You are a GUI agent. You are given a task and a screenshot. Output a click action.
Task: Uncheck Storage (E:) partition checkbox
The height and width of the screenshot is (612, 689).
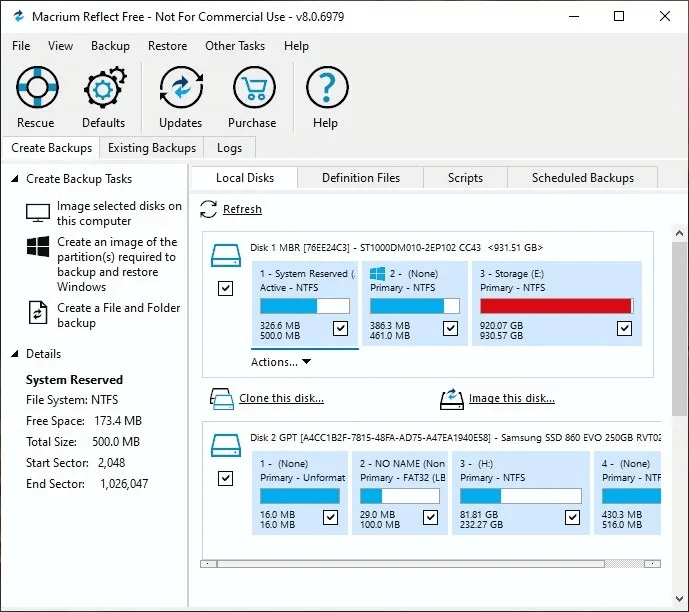pyautogui.click(x=624, y=328)
